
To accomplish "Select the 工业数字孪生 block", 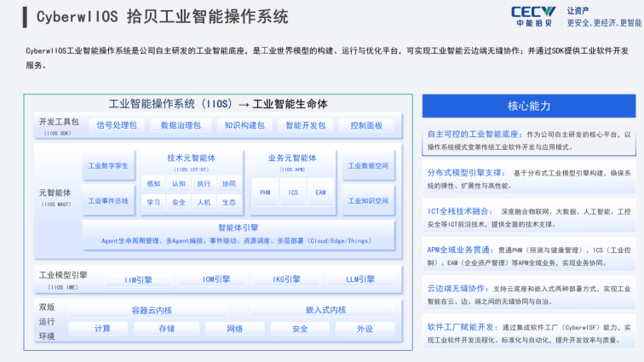I will click(x=108, y=165).
